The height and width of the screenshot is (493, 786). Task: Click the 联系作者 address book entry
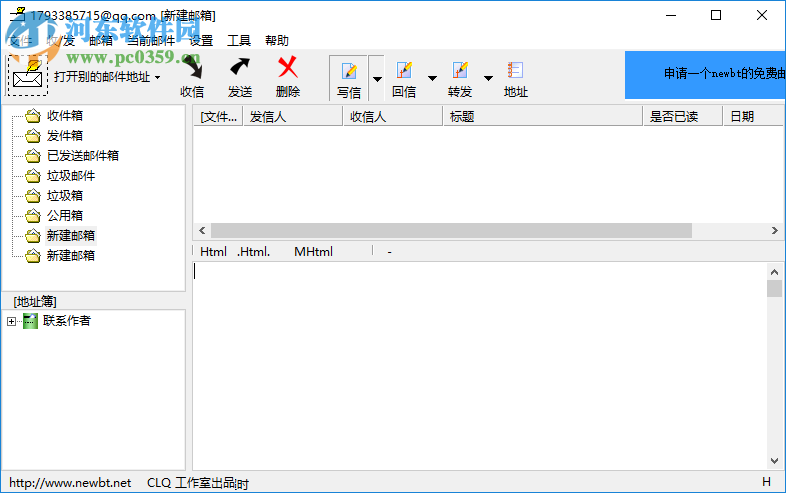tap(67, 321)
